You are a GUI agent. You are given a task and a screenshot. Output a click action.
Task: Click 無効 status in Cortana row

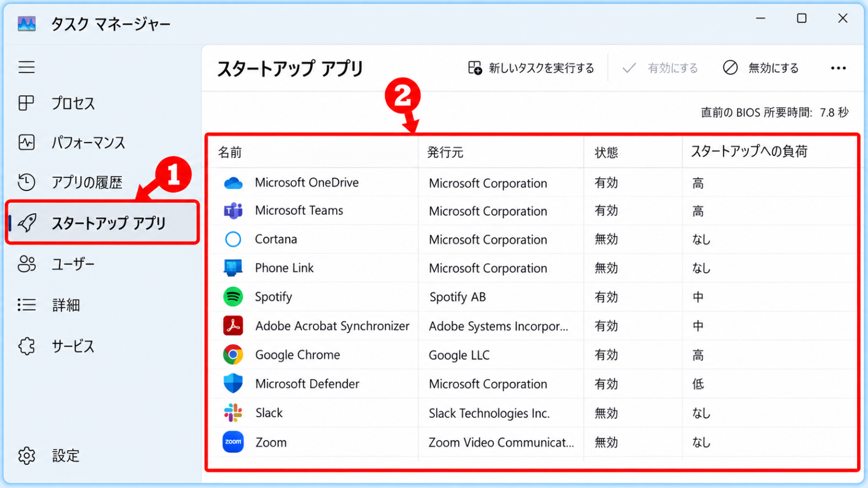point(607,239)
